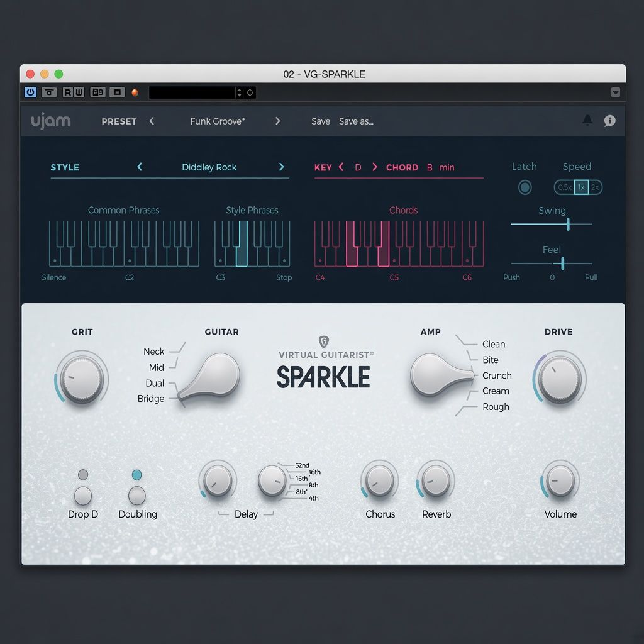Click the Delay time selector knob
This screenshot has width=644, height=644.
[x=272, y=480]
